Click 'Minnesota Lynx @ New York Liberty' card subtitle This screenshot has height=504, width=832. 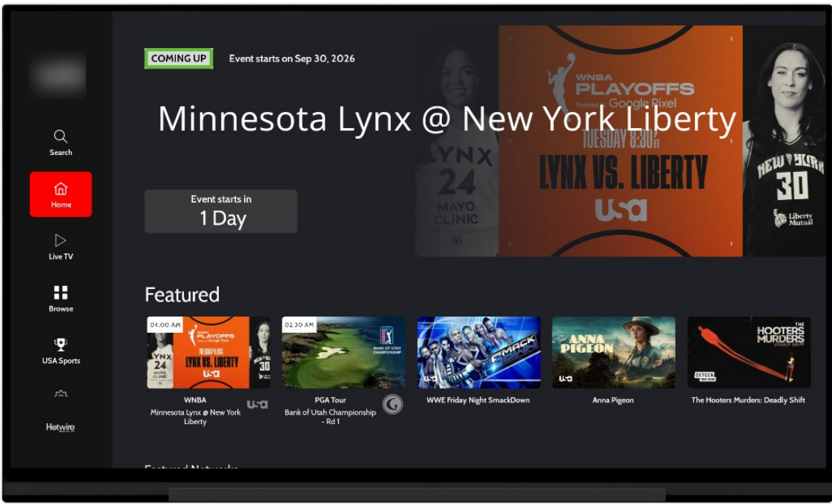tap(195, 417)
